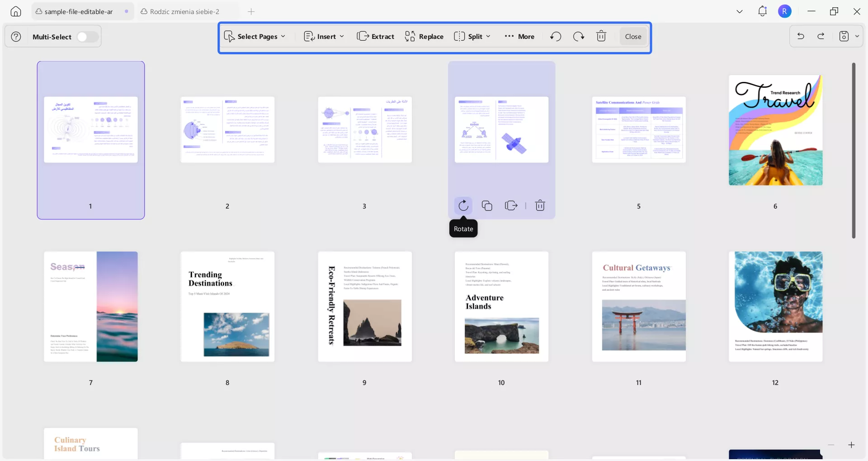Viewport: 868px width, 461px height.
Task: Go to the Home icon
Action: pos(16,11)
